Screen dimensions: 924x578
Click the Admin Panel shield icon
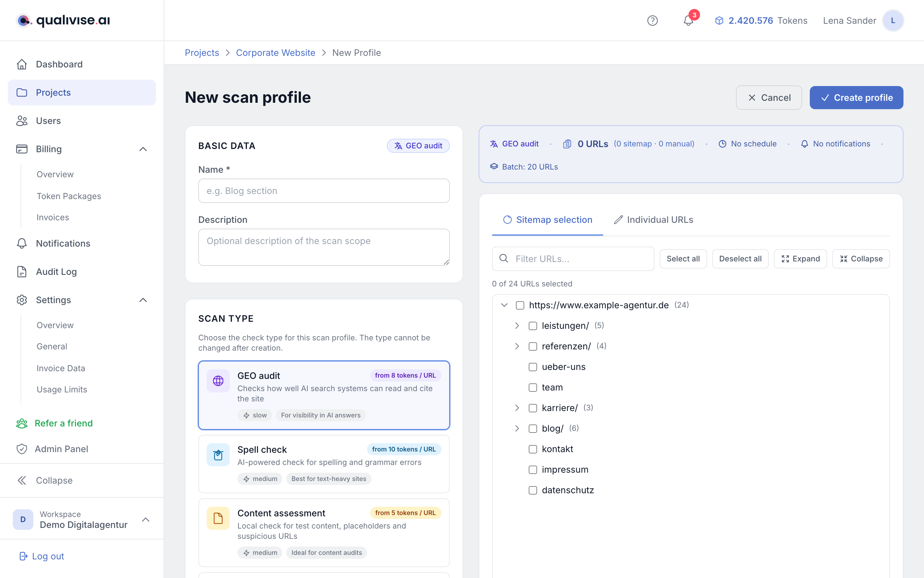tap(22, 449)
